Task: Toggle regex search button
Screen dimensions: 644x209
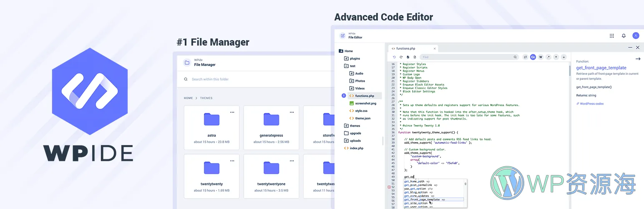Action: tap(548, 57)
